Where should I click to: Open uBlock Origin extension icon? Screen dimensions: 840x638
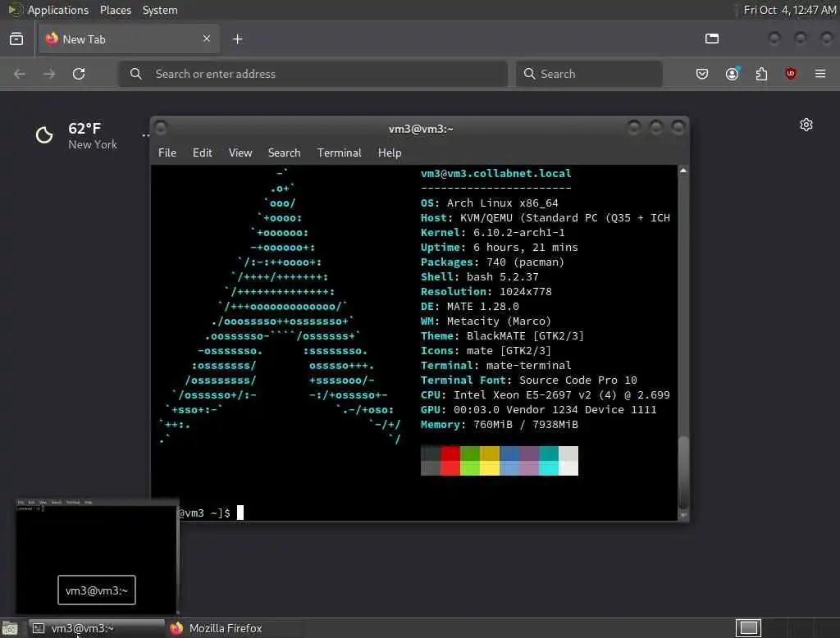point(791,74)
